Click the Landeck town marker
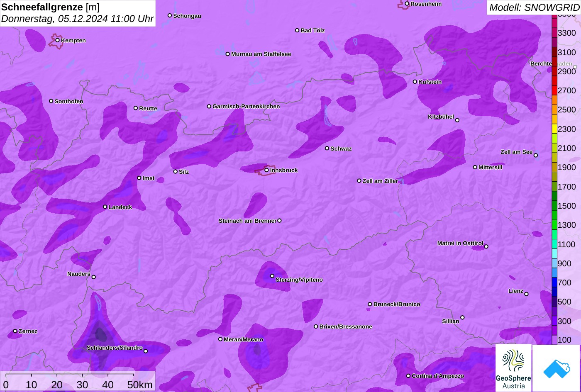Viewport: 581px width, 392px height. [105, 207]
